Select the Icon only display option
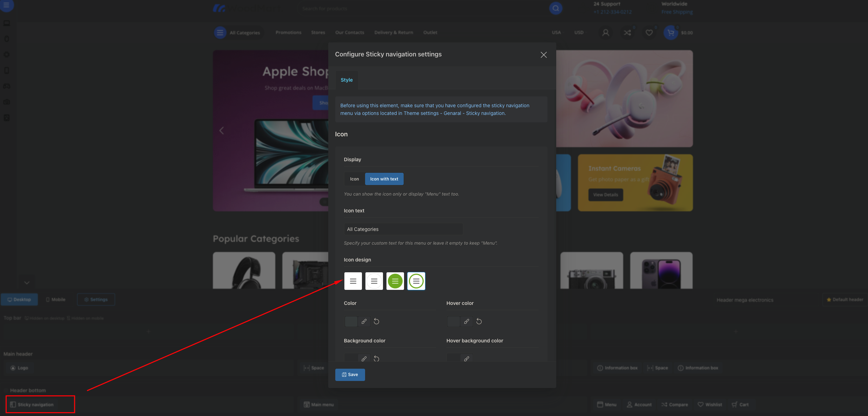Image resolution: width=868 pixels, height=416 pixels. pos(354,179)
